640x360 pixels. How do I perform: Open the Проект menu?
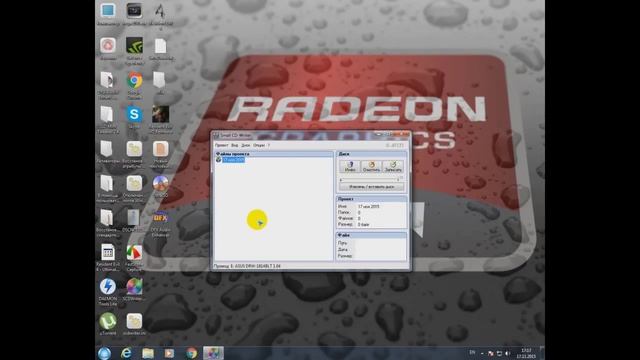222,145
